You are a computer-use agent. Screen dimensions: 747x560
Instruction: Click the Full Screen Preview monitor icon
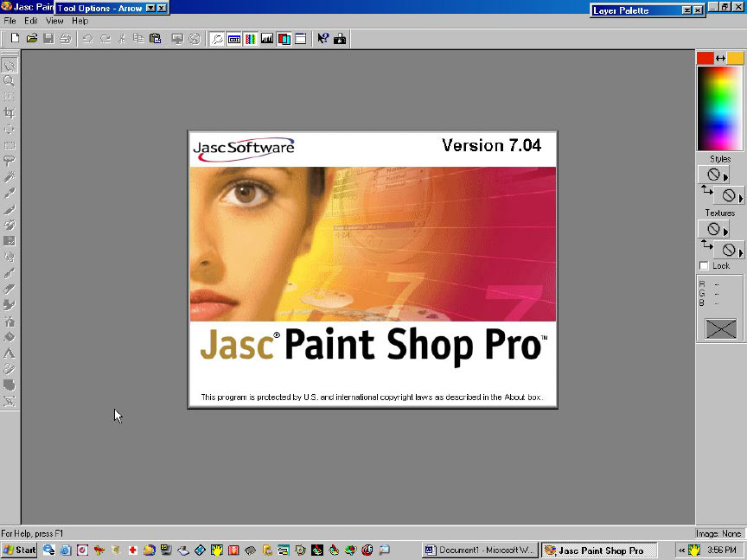tap(177, 39)
